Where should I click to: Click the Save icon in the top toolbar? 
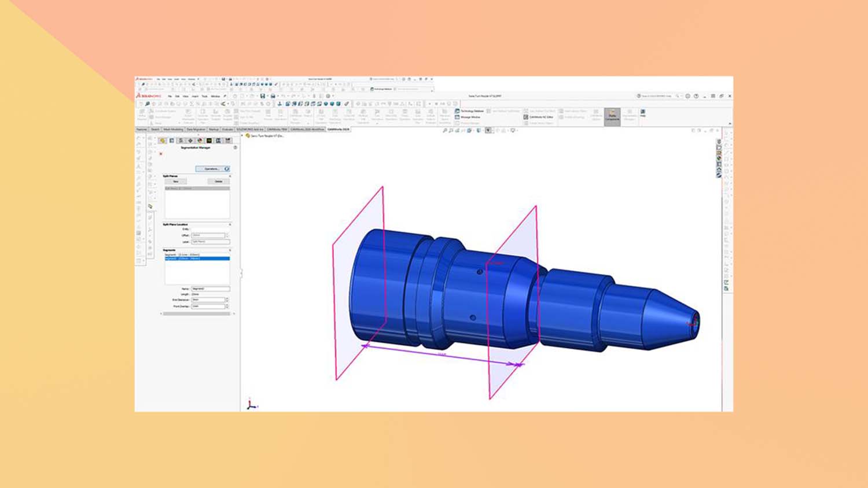[x=262, y=95]
